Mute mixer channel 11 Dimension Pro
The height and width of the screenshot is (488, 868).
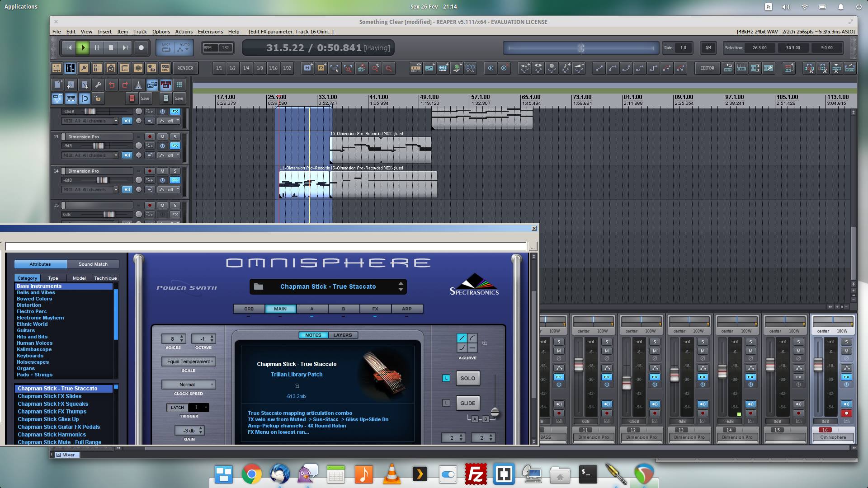(x=607, y=351)
